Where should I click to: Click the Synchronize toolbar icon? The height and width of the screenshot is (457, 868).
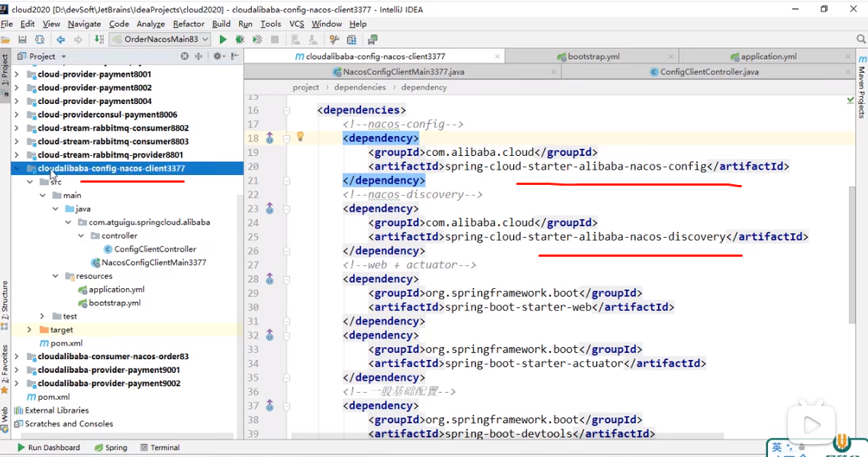pyautogui.click(x=40, y=40)
